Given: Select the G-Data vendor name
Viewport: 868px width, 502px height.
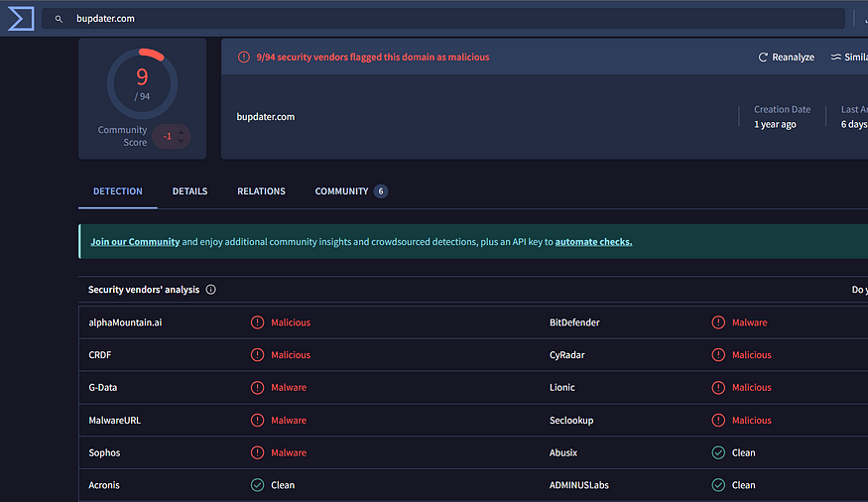Looking at the screenshot, I should 103,388.
